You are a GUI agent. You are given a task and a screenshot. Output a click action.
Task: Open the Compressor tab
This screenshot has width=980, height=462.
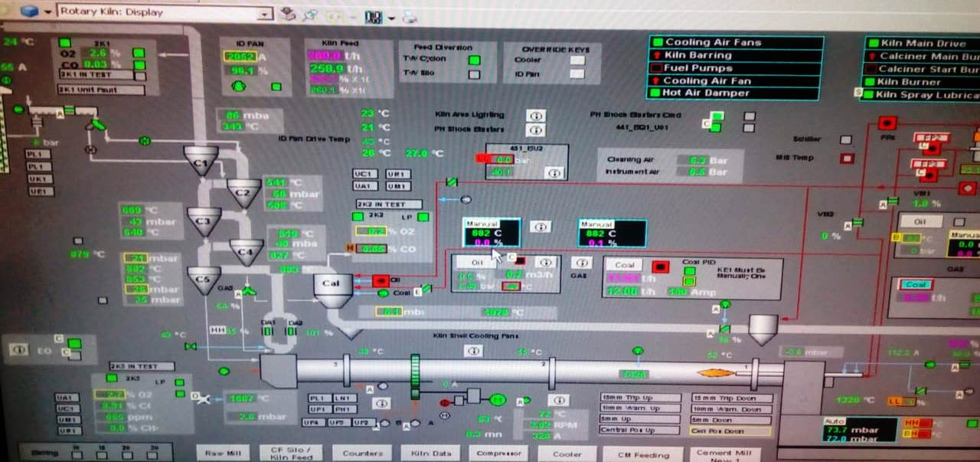tap(498, 454)
